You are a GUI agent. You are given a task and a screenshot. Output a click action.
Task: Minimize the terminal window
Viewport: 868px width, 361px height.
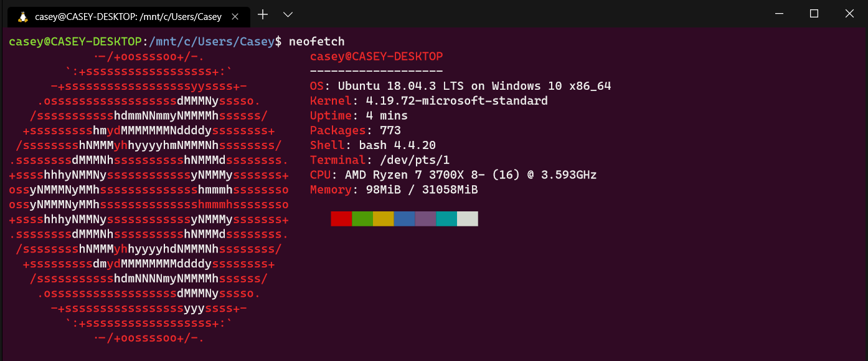tap(778, 13)
